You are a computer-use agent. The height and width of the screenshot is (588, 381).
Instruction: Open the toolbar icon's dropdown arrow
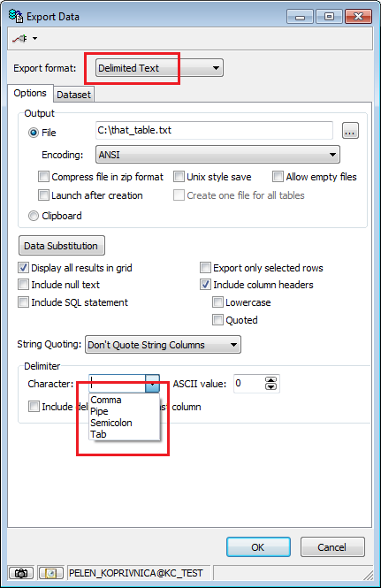(34, 38)
